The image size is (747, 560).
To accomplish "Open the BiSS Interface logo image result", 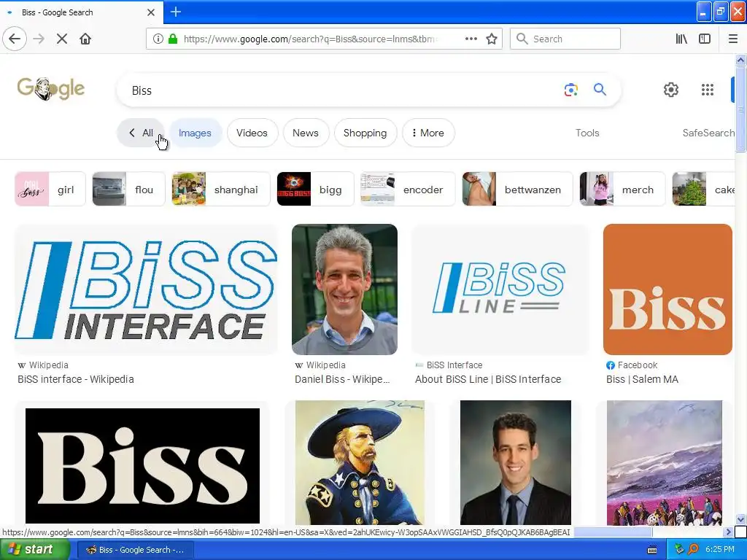I will [146, 289].
